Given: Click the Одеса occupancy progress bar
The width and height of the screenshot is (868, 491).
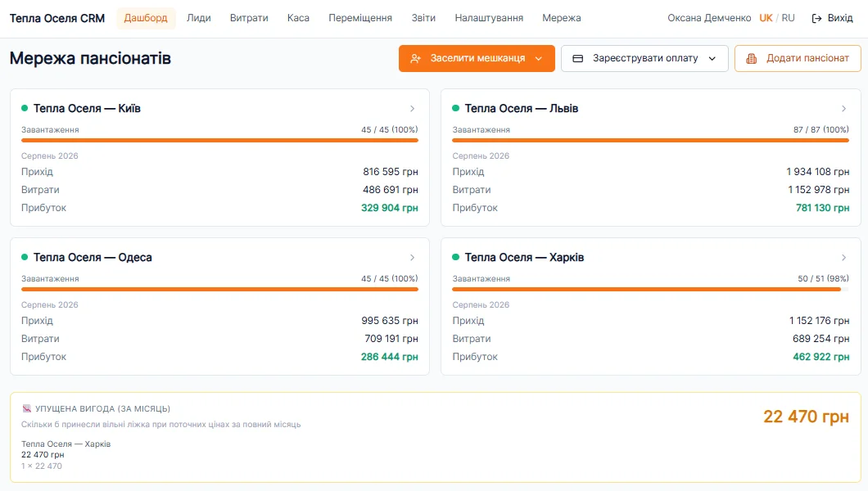Looking at the screenshot, I should coord(219,289).
